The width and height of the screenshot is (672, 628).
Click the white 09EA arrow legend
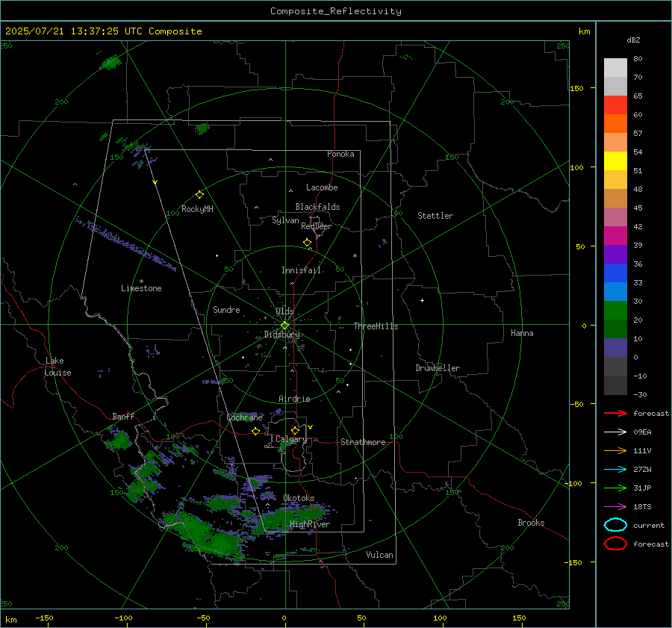(615, 432)
